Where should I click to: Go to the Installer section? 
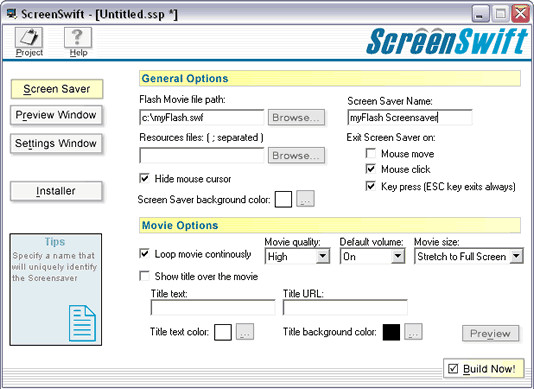point(56,191)
